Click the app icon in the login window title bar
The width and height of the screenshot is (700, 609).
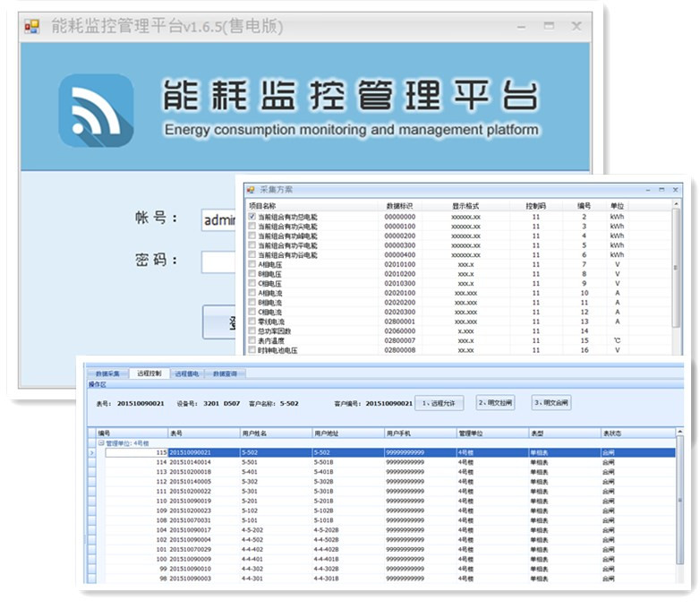(x=31, y=26)
